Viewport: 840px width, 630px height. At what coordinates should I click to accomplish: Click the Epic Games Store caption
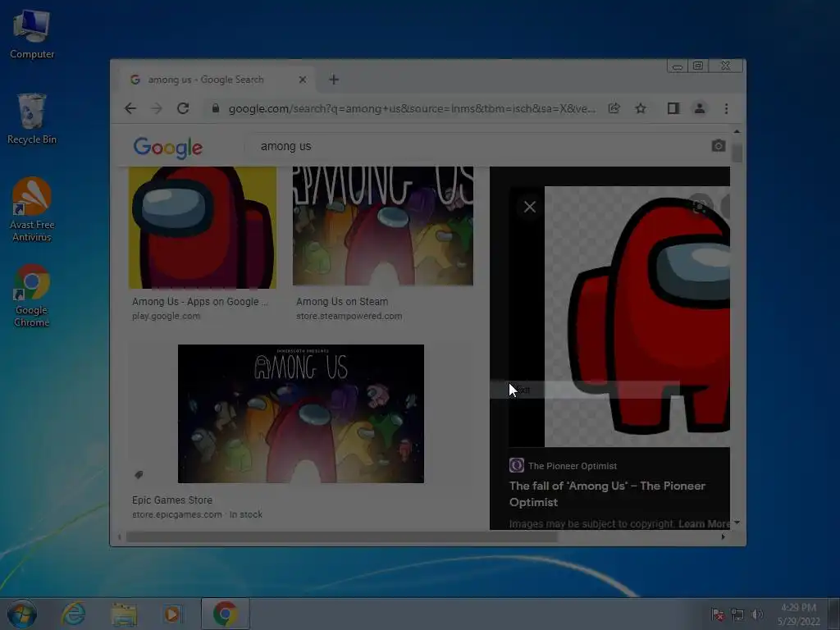tap(172, 500)
